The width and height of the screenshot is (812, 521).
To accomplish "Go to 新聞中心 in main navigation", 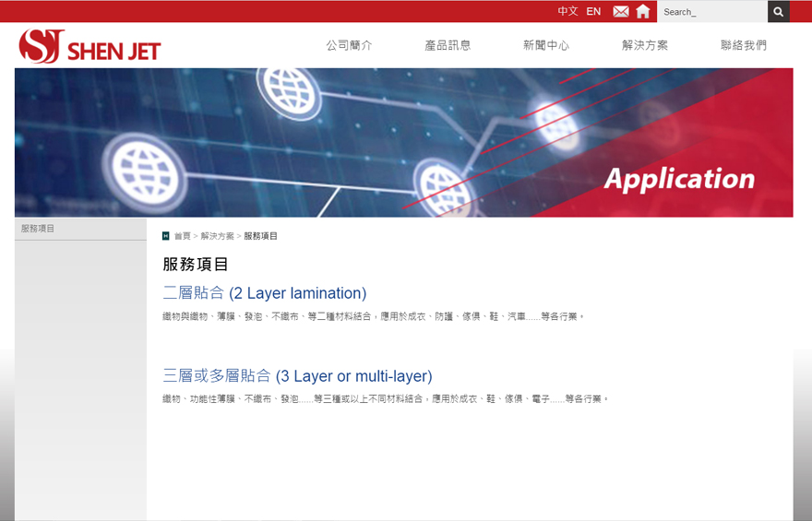I will [546, 45].
